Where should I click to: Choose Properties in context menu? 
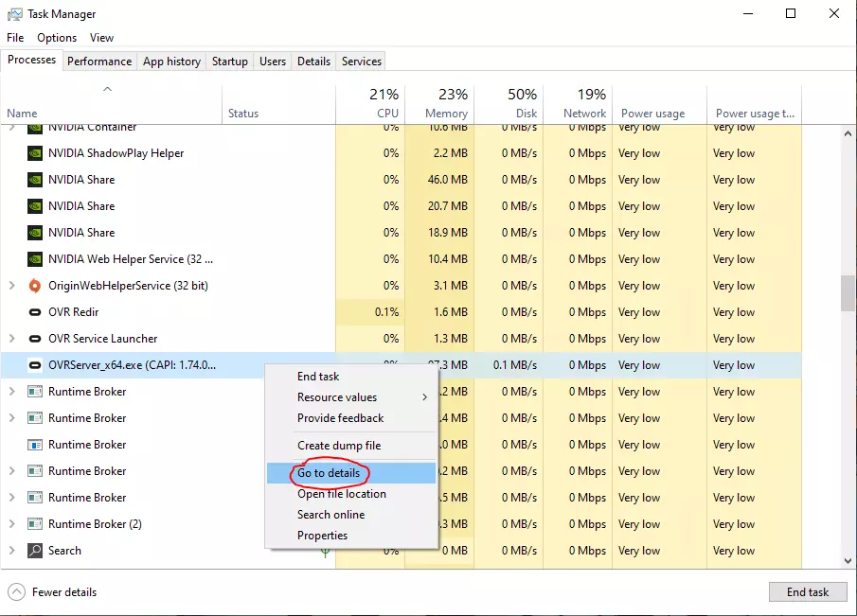point(351,536)
